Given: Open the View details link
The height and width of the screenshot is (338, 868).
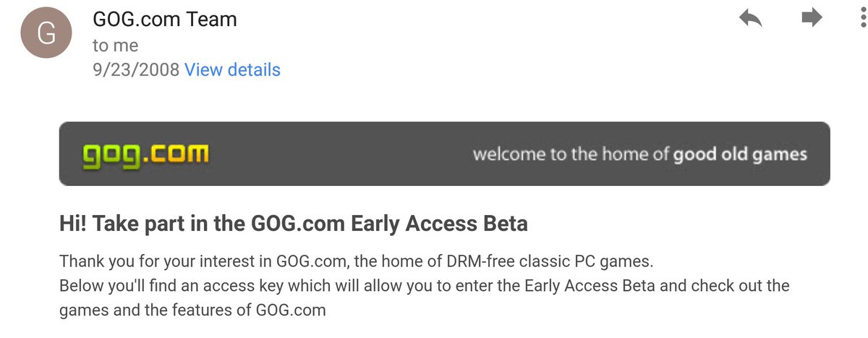Looking at the screenshot, I should click(232, 70).
